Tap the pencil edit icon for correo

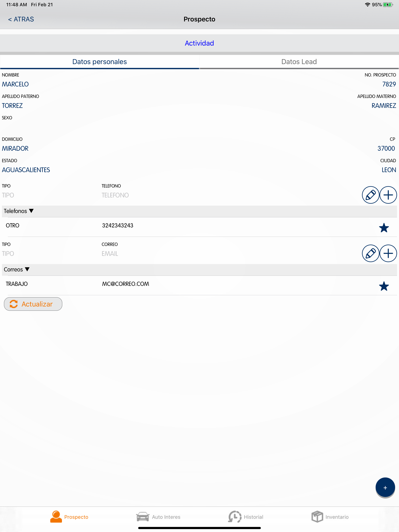370,253
